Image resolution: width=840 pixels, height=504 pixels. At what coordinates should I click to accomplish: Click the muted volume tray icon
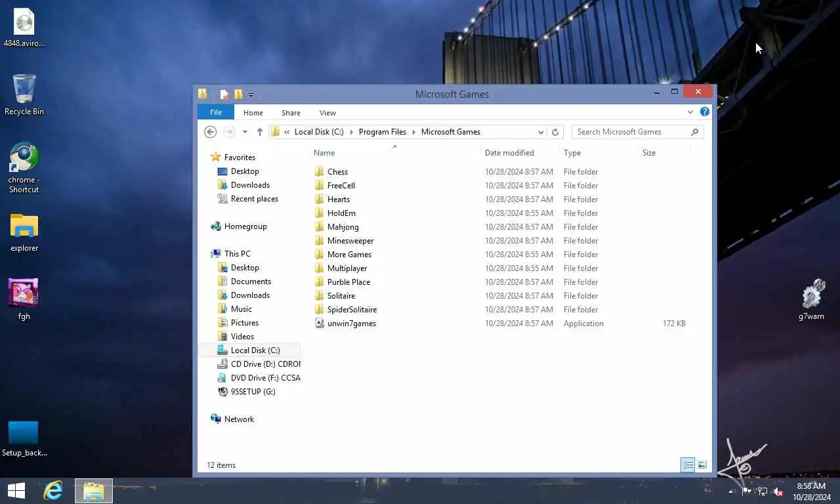click(x=778, y=492)
